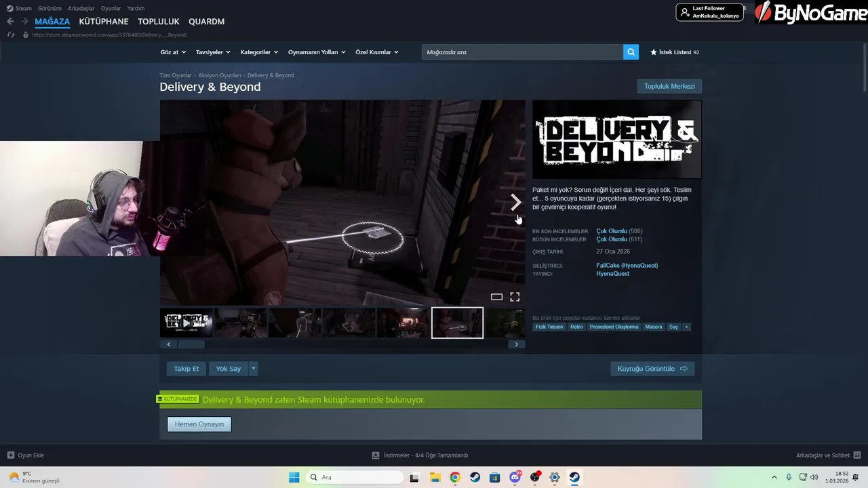Screen dimensions: 868x488
Task: Select the Retro tag
Action: point(576,327)
